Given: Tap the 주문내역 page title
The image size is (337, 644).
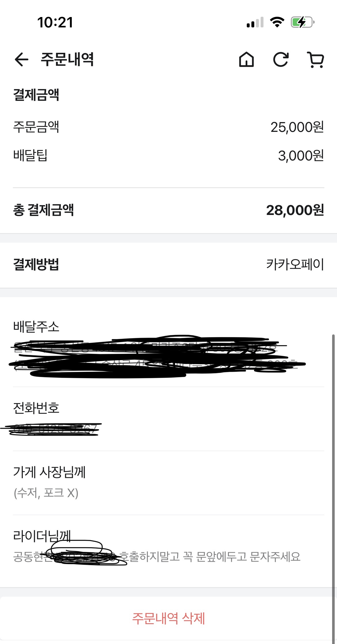Looking at the screenshot, I should pos(67,59).
